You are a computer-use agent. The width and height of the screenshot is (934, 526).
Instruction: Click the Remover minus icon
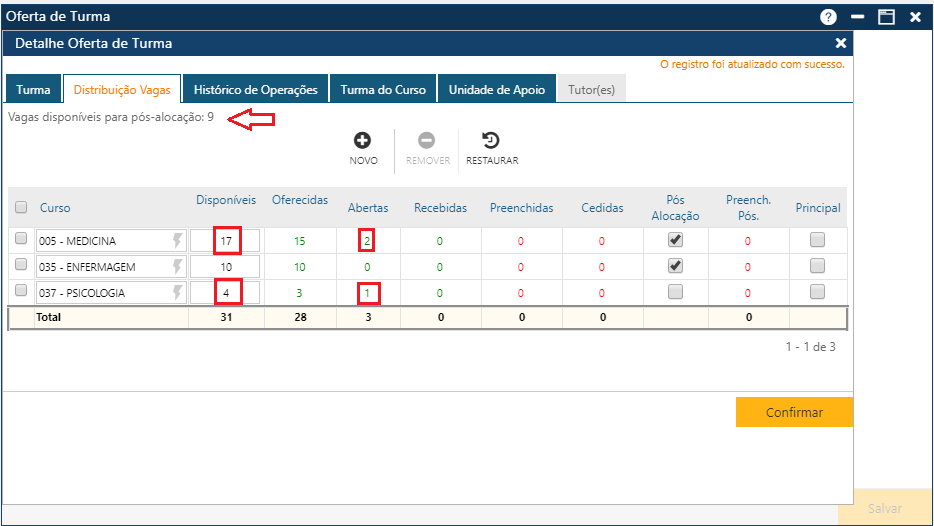(x=427, y=141)
